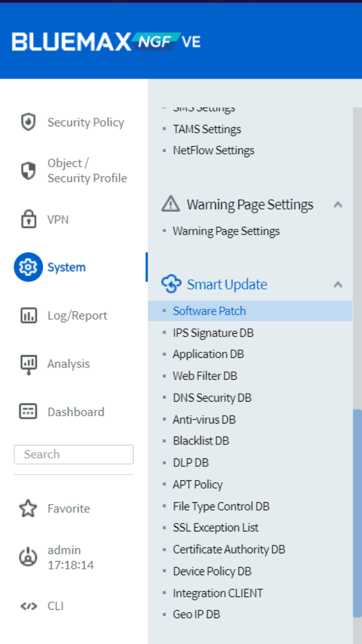This screenshot has height=644, width=362.
Task: Click the System gear icon
Action: 28,267
